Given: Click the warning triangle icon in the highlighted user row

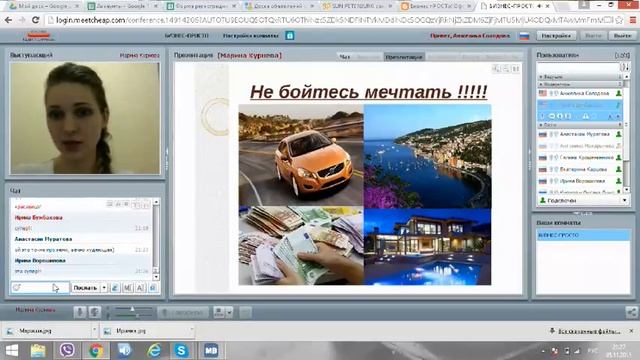Looking at the screenshot, I should click(585, 116).
